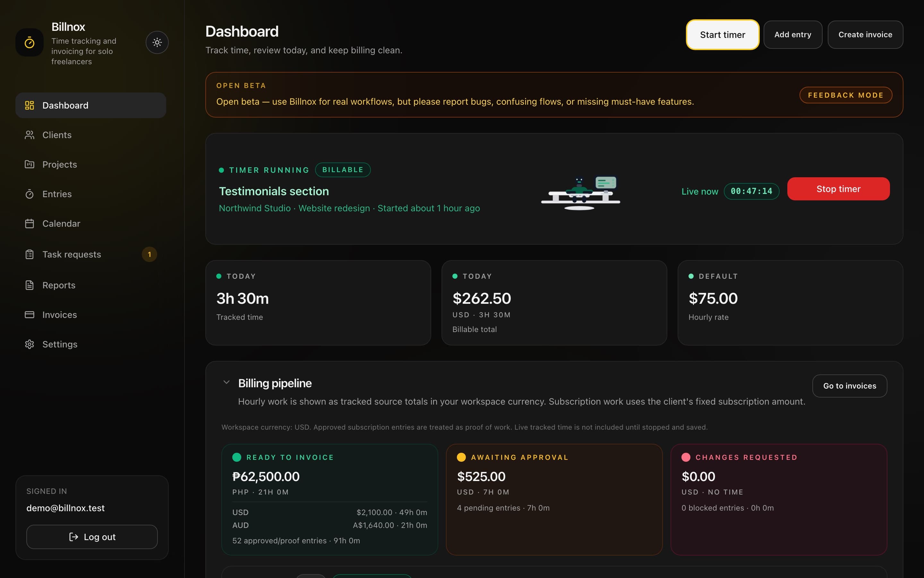924x578 pixels.
Task: Click the Ready to invoice ₱62,500.00 amount
Action: point(266,476)
